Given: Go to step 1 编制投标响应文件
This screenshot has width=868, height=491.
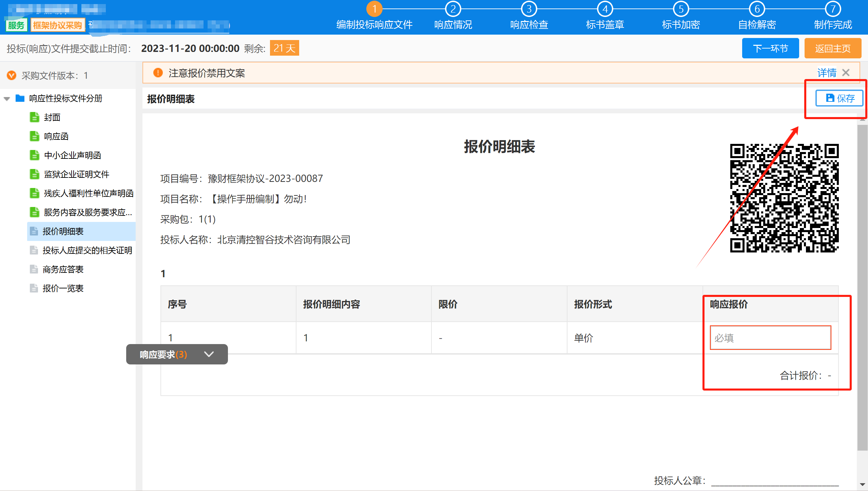Looking at the screenshot, I should (x=374, y=16).
